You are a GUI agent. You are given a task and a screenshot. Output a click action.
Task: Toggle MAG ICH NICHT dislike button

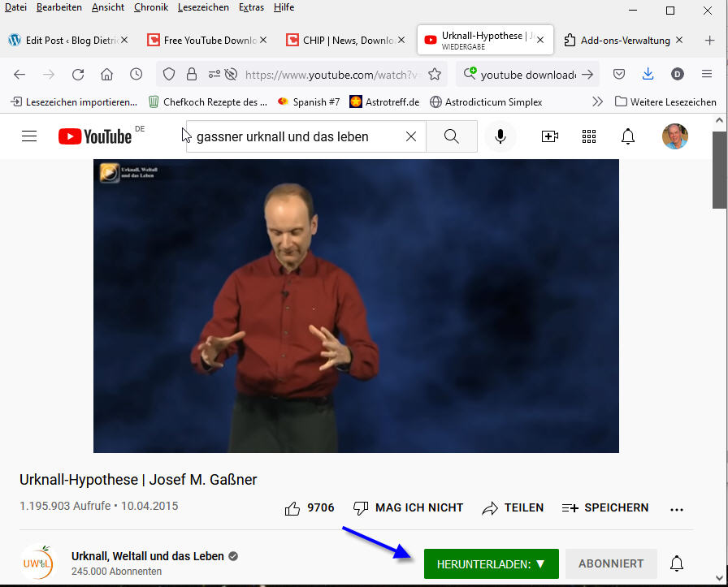(x=409, y=508)
